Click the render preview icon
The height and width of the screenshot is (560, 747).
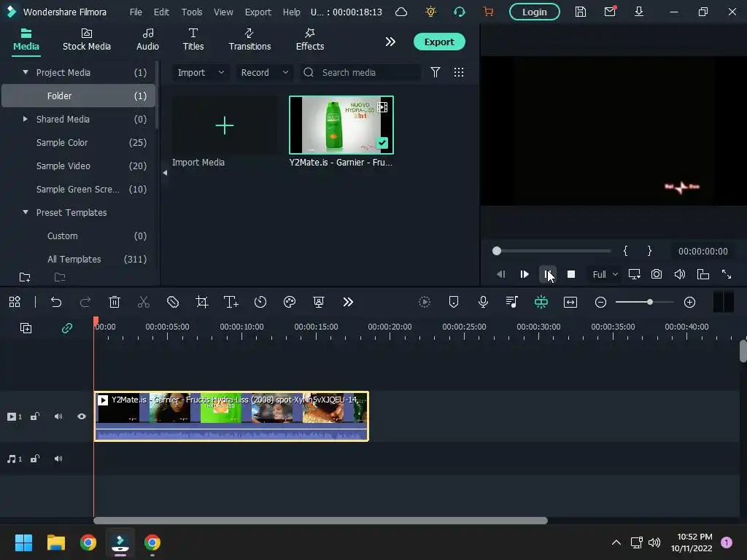425,302
